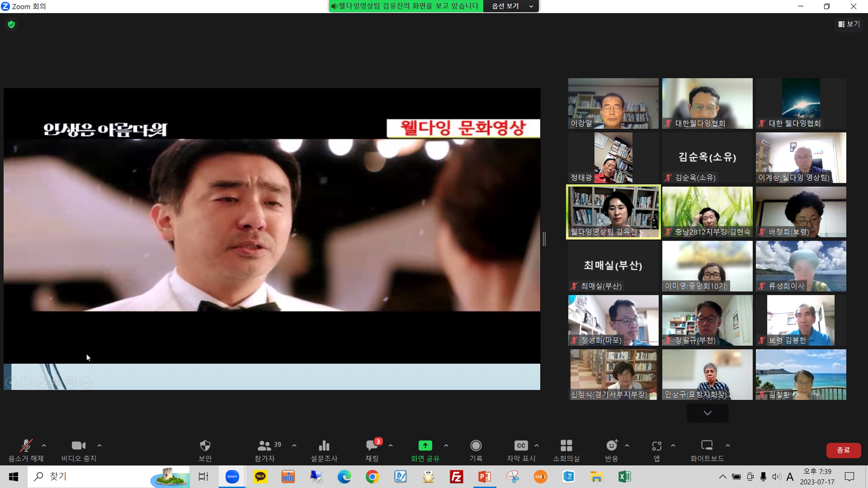This screenshot has height=488, width=868.
Task: Open Breakout Rooms (소회의실)
Action: point(566,445)
